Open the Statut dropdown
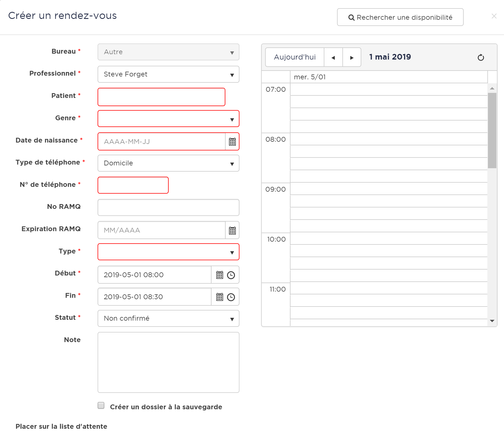Screen dimensions: 504x431 [x=168, y=318]
